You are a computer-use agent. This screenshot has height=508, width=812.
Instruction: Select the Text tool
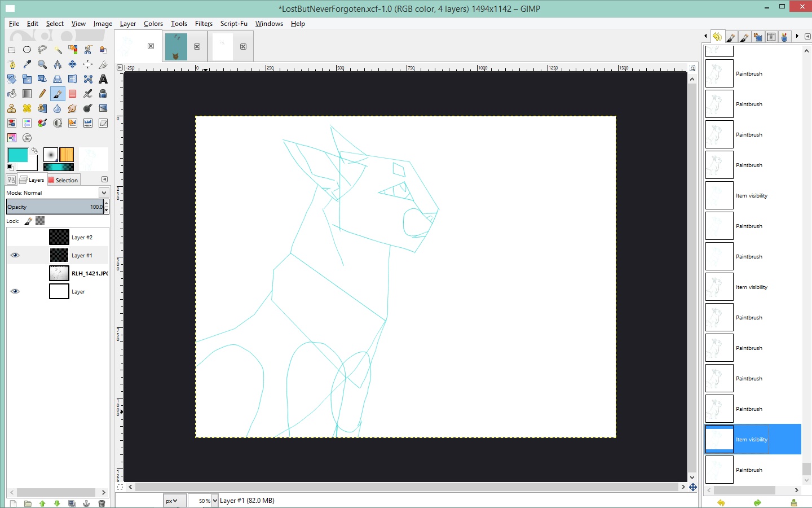103,79
